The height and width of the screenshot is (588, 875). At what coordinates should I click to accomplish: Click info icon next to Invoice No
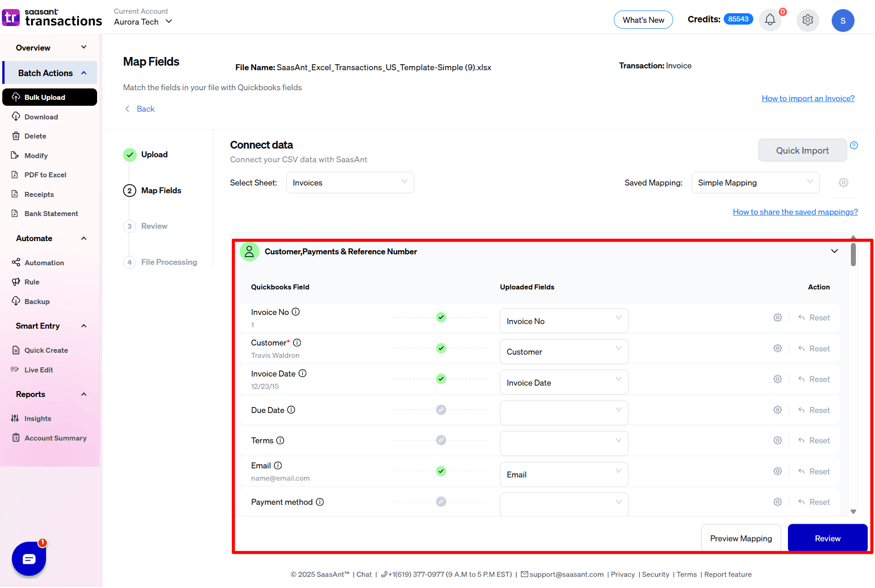click(x=296, y=312)
